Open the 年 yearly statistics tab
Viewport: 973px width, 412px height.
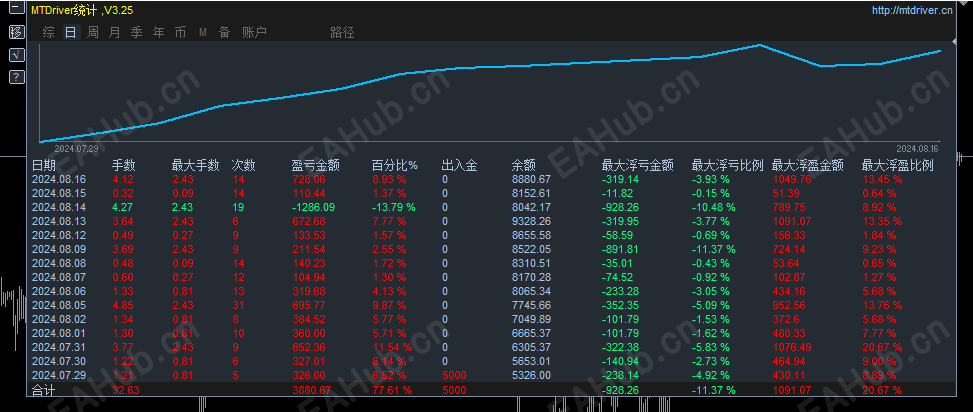click(159, 32)
